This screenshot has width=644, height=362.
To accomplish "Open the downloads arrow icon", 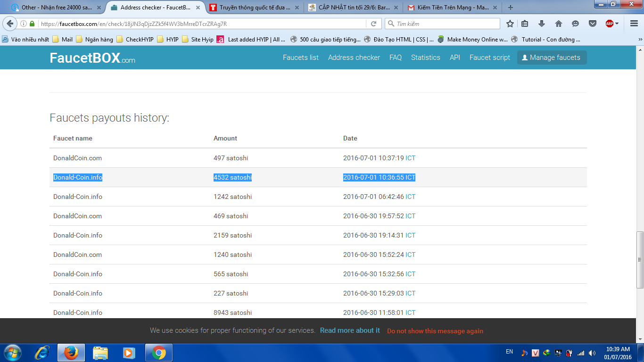I will point(542,24).
